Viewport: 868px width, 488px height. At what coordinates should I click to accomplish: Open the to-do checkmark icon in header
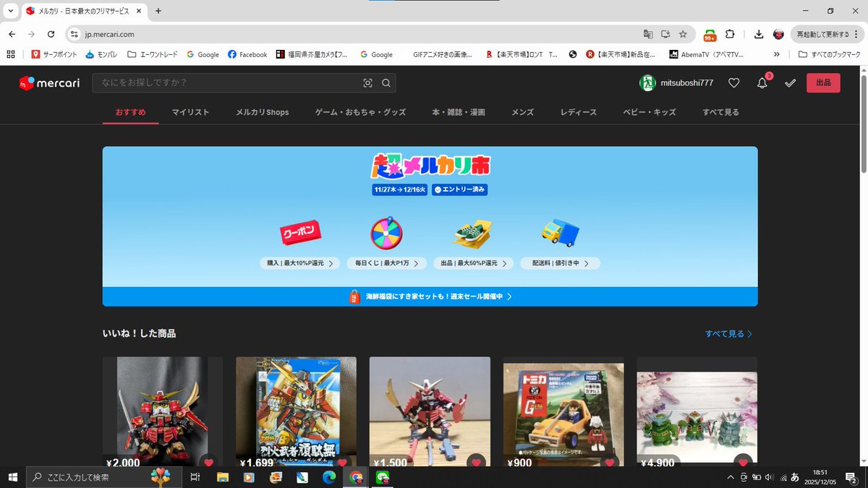(790, 83)
